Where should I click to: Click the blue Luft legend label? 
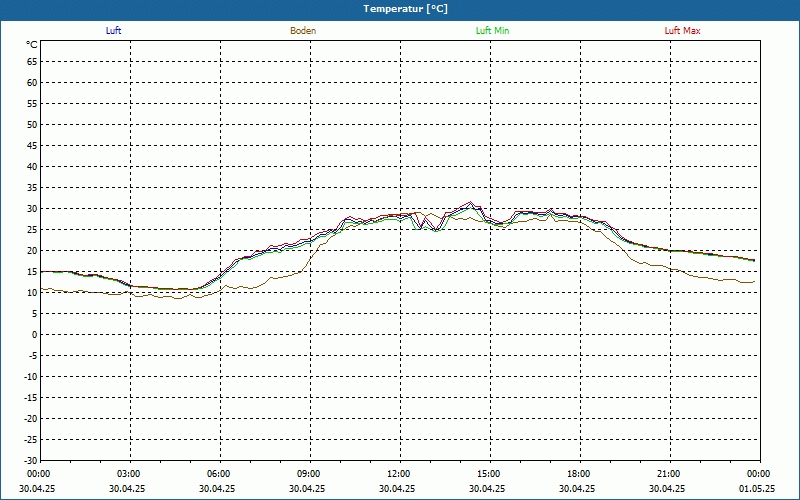[x=113, y=31]
